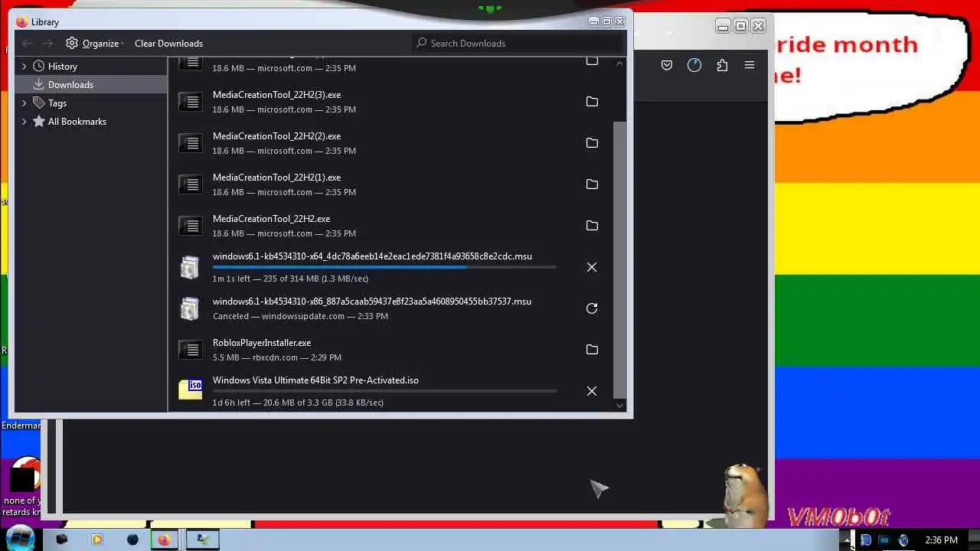The width and height of the screenshot is (980, 551).
Task: Retry the canceled kb4534310-x86 msu download
Action: pos(592,308)
